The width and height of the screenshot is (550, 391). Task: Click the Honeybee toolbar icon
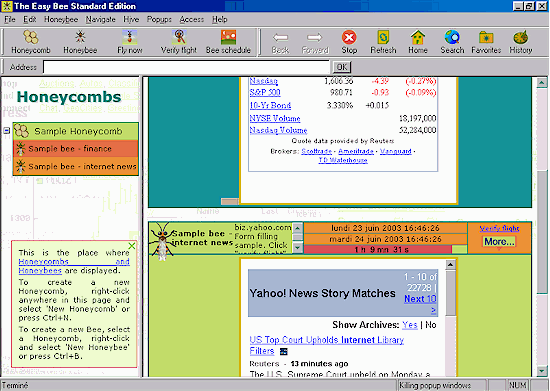(80, 42)
